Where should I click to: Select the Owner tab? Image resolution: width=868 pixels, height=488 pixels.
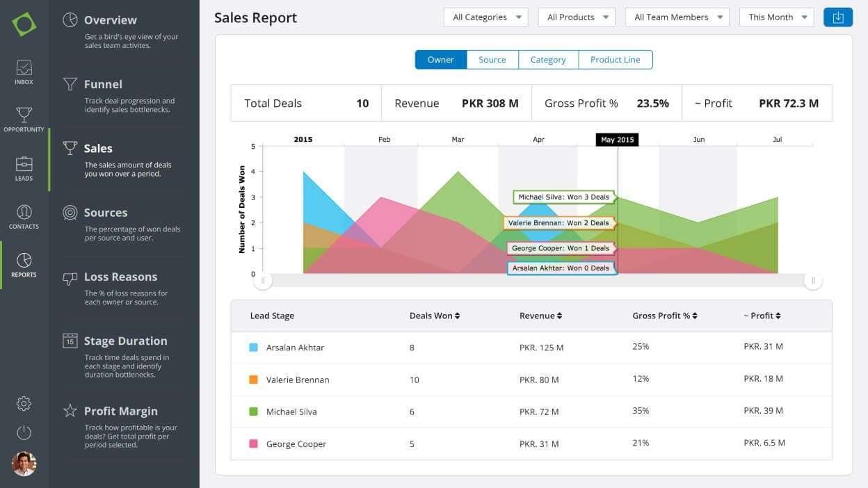(441, 60)
